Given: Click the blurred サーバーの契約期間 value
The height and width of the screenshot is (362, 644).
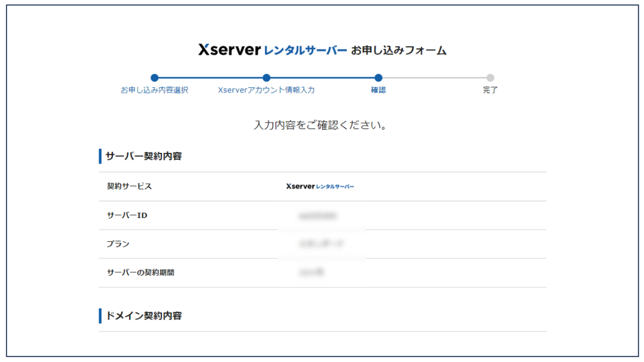Looking at the screenshot, I should tap(312, 272).
